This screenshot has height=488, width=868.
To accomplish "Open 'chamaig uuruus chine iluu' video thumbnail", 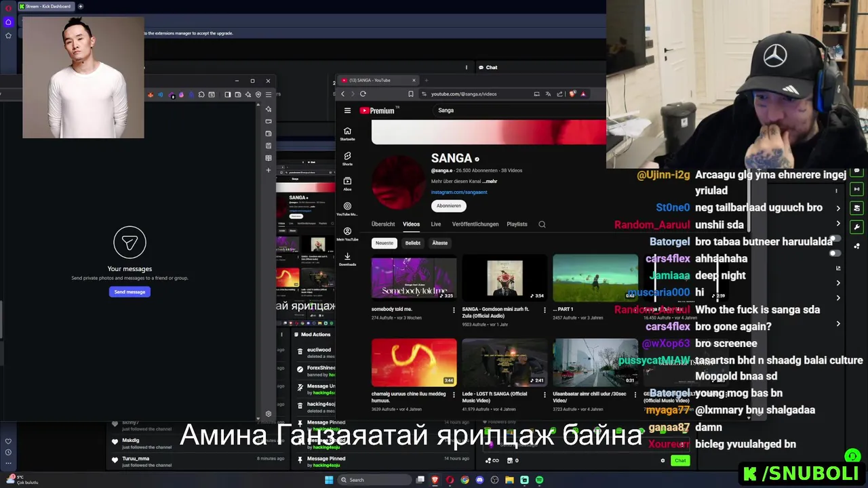I will coord(414,362).
